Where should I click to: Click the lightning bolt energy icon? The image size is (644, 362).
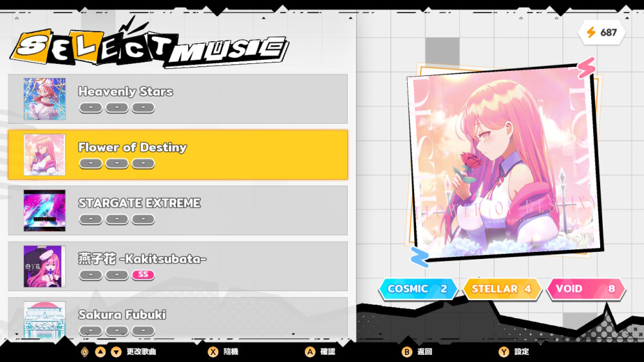click(x=591, y=32)
